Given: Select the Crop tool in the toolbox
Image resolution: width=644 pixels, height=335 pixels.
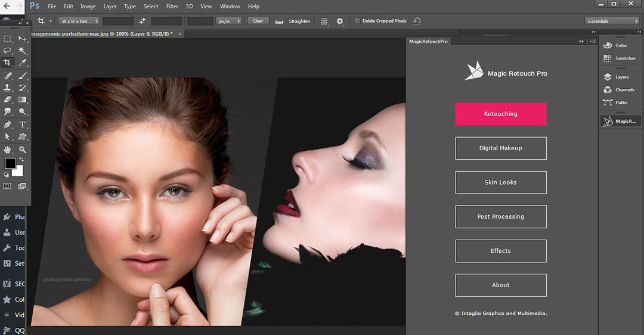Looking at the screenshot, I should pos(7,63).
